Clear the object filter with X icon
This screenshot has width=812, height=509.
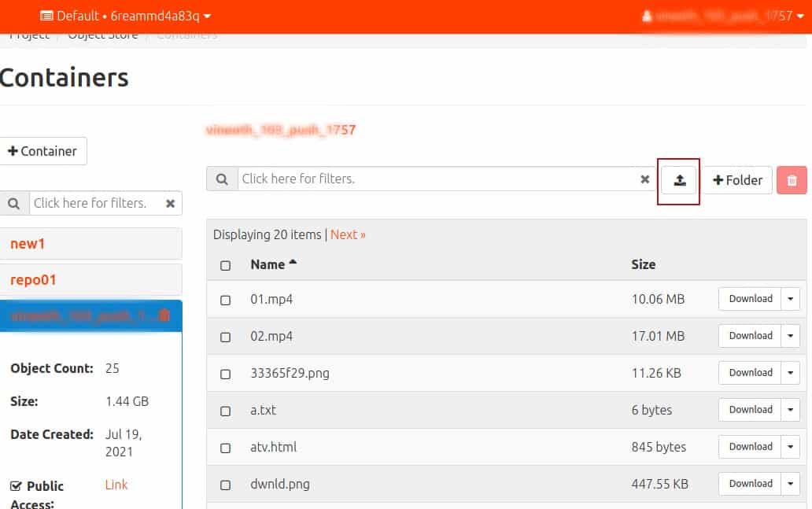click(x=644, y=179)
